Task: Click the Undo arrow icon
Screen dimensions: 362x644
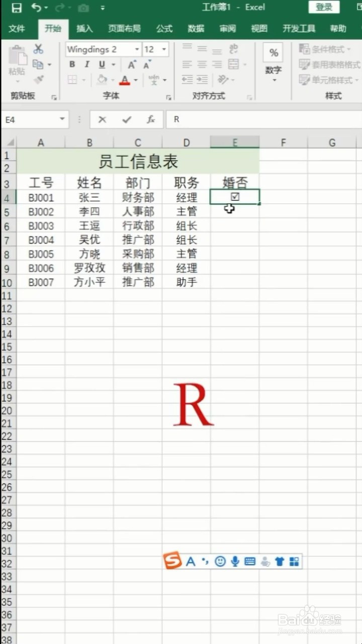Action: 36,8
